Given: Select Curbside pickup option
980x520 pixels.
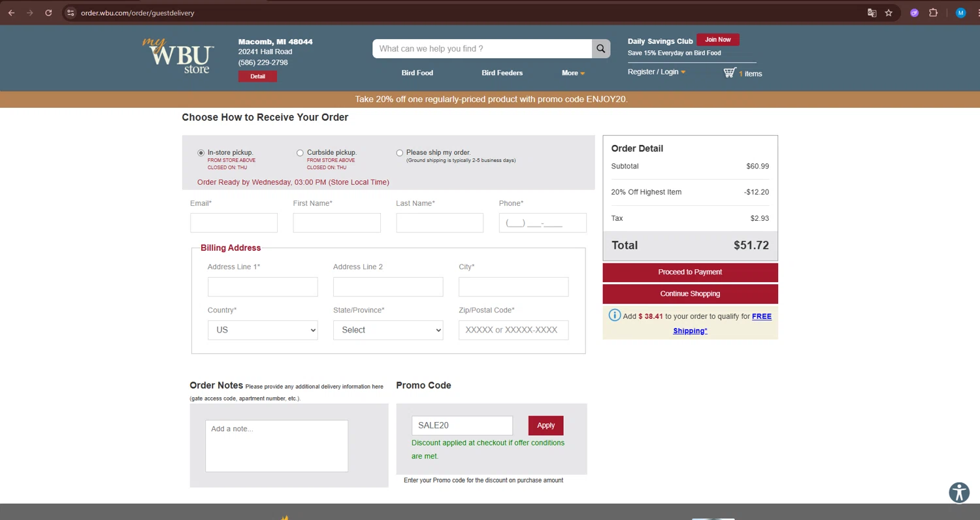Looking at the screenshot, I should [x=301, y=153].
